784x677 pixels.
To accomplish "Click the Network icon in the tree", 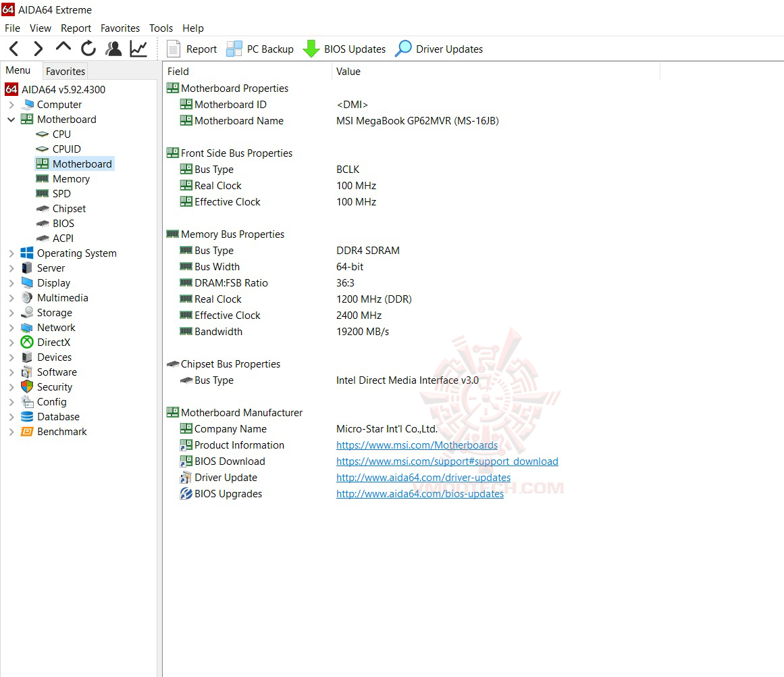I will tap(27, 328).
